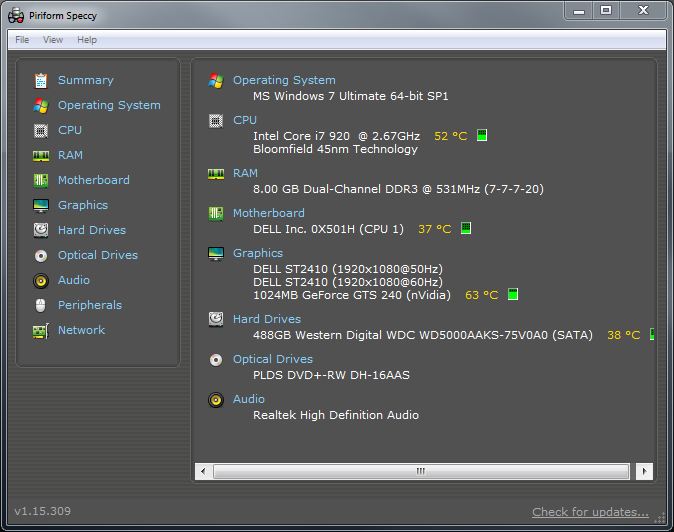Viewport: 674px width, 532px height.
Task: Click the Optical Drives disc icon in sidebar
Action: point(41,255)
